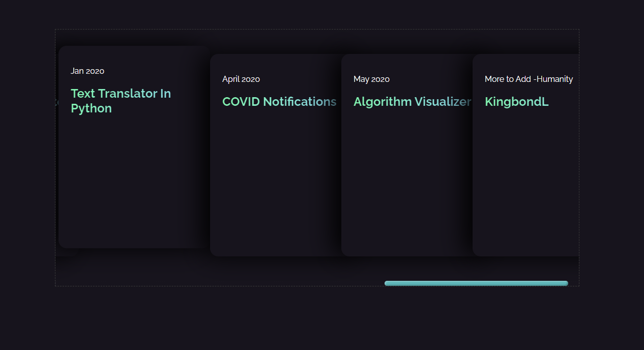Open the Text Translator In Python title
The image size is (644, 350).
point(121,101)
